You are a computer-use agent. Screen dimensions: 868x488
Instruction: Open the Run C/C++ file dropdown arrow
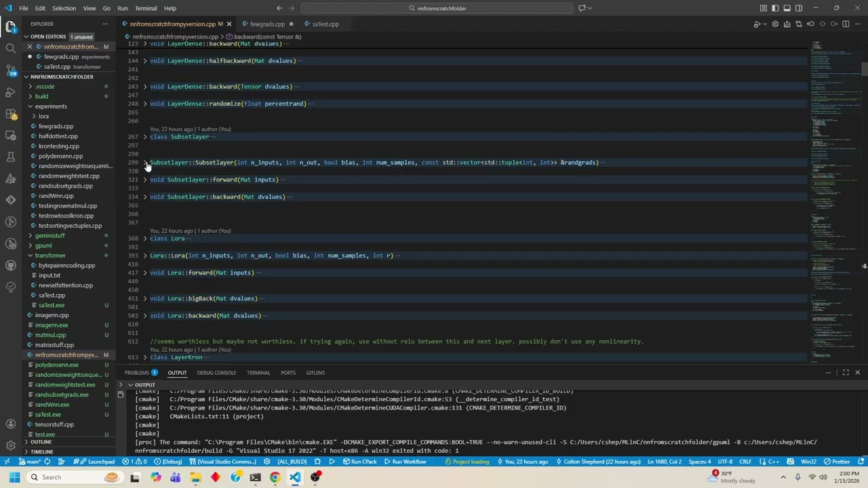764,24
